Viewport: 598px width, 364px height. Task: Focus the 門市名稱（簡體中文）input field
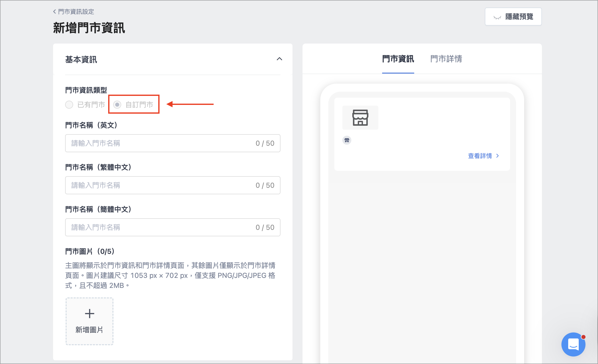(x=173, y=227)
